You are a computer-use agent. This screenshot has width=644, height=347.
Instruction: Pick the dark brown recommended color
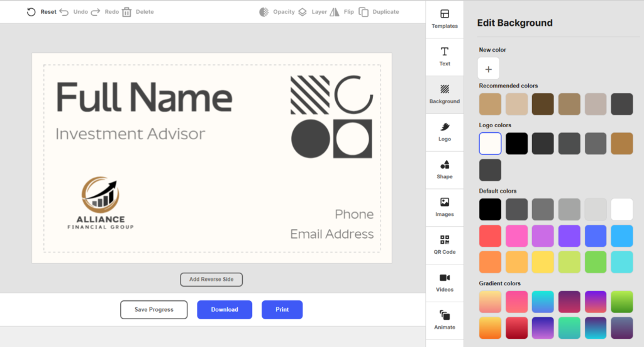[x=543, y=104]
